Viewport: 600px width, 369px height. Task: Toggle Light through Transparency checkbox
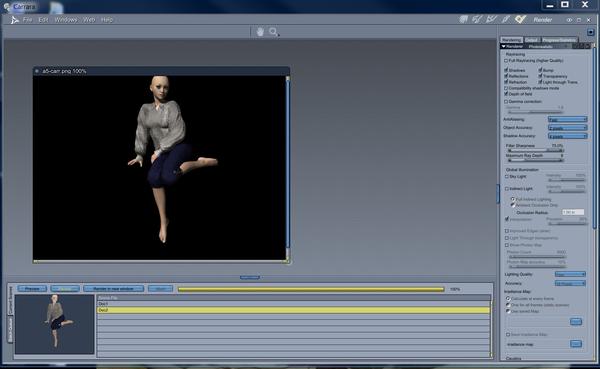[x=540, y=82]
